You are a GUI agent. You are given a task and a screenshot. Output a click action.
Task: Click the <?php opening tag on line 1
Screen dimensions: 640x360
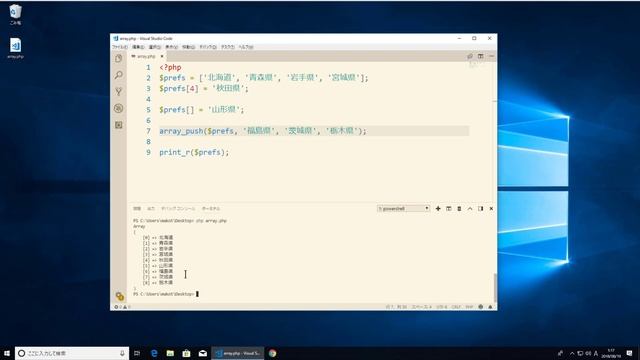tap(170, 67)
